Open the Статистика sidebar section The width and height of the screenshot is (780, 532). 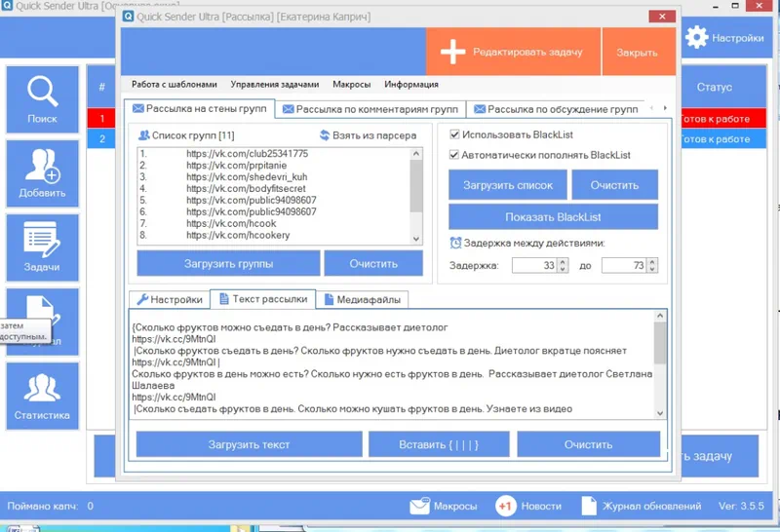[x=42, y=396]
